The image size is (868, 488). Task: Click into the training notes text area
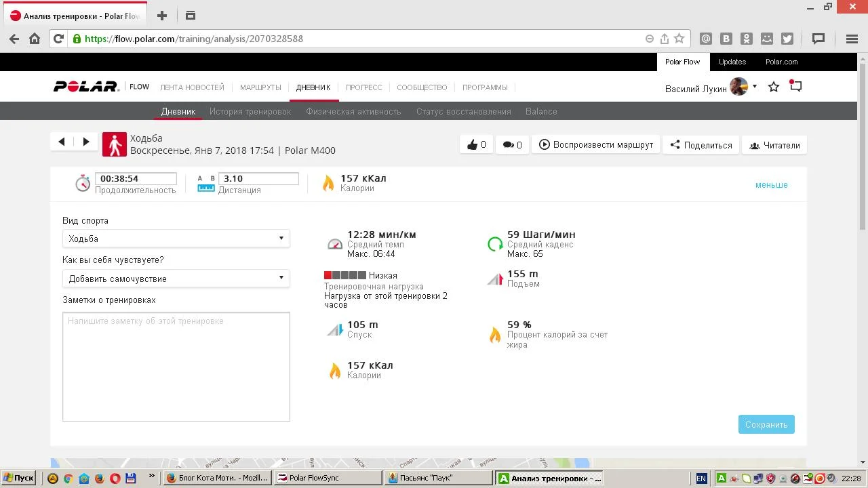176,367
